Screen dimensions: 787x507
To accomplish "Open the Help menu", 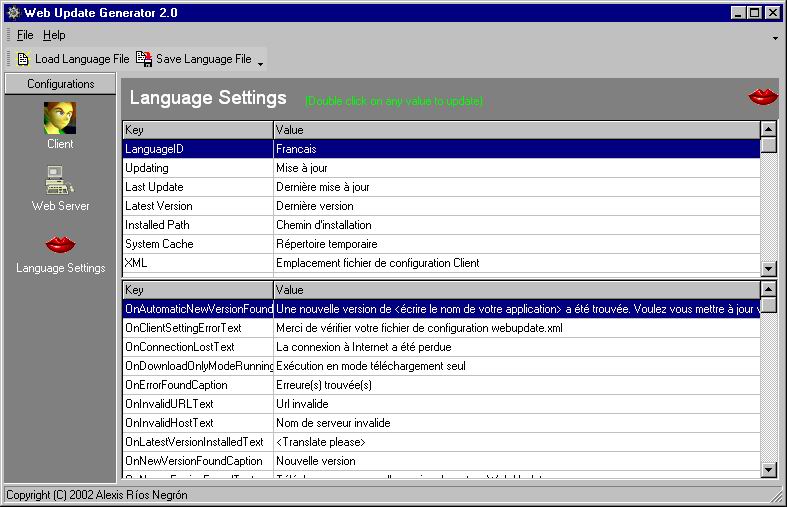I will tap(54, 35).
